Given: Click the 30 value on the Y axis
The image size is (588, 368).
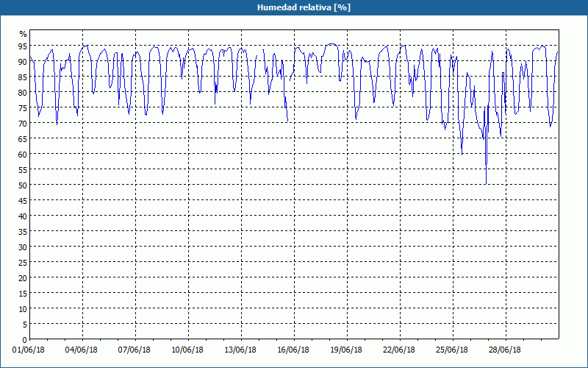Looking at the screenshot, I should [23, 247].
